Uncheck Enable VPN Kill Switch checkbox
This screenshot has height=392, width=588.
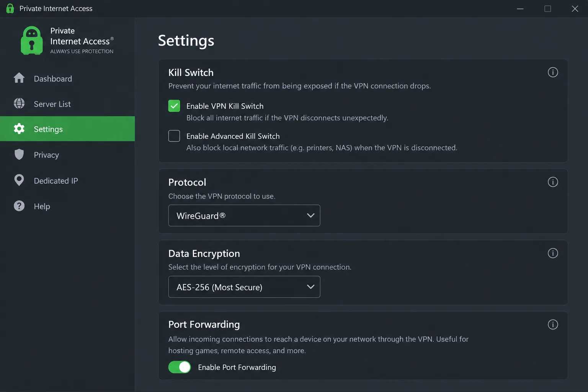(174, 106)
